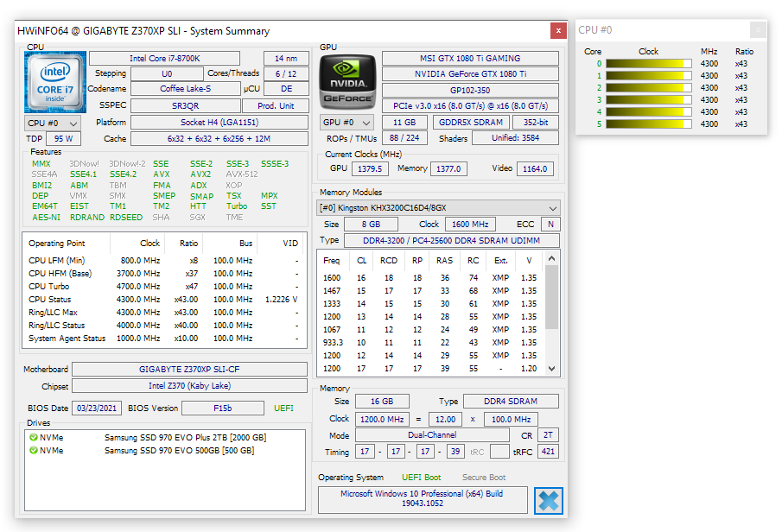Viewport: 782px width, 532px height.
Task: Click the memory timings scrollbar down arrow
Action: coord(551,369)
